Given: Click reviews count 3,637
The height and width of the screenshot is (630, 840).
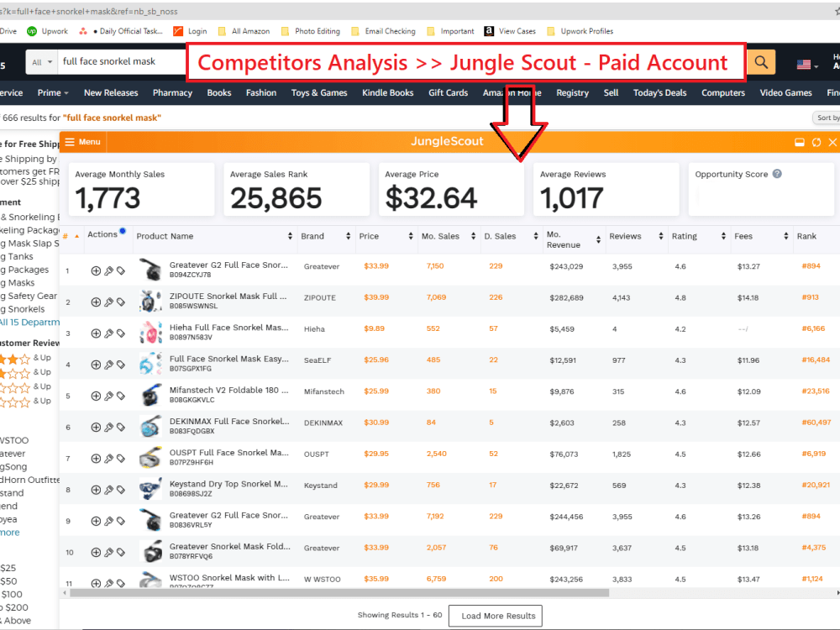Looking at the screenshot, I should 622,548.
